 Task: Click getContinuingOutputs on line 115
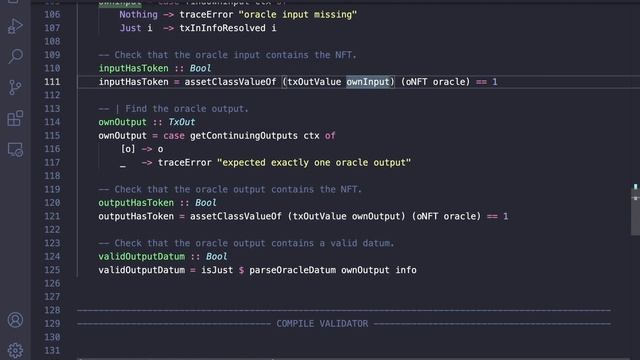244,136
